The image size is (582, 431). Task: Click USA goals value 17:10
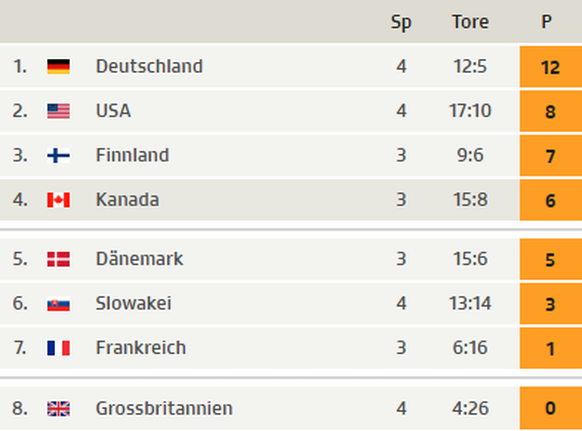[470, 111]
